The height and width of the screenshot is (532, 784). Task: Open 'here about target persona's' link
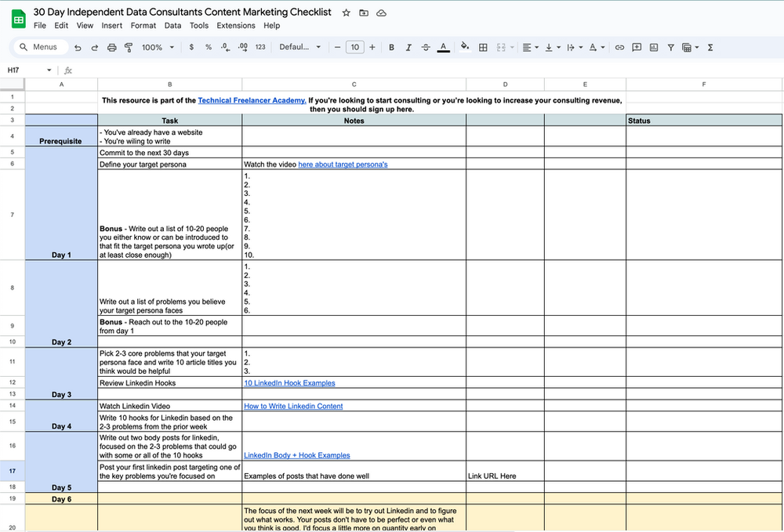[x=343, y=165]
